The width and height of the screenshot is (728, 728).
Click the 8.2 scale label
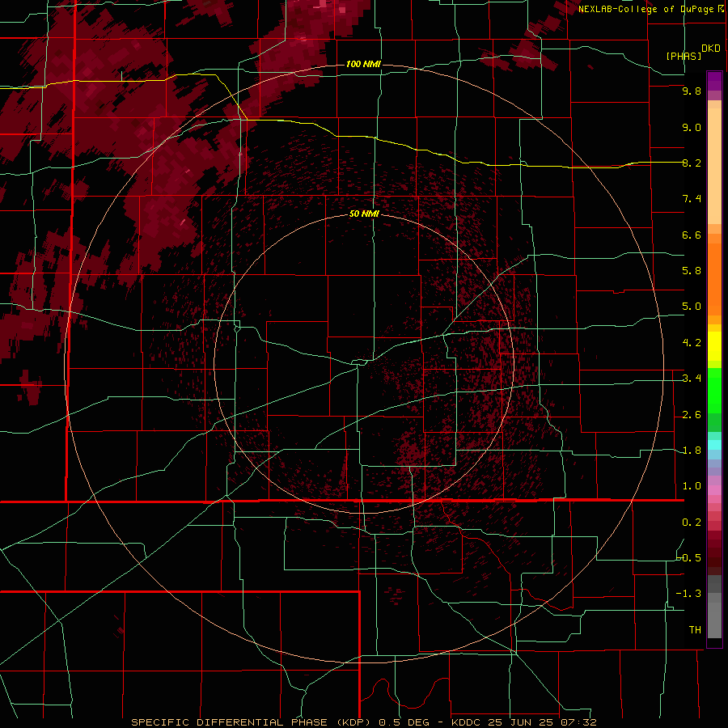click(692, 163)
